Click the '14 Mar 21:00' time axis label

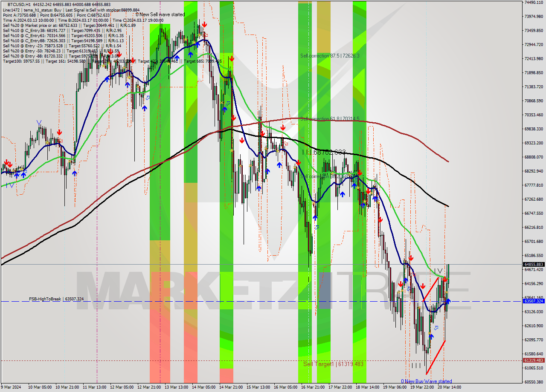tap(232, 387)
